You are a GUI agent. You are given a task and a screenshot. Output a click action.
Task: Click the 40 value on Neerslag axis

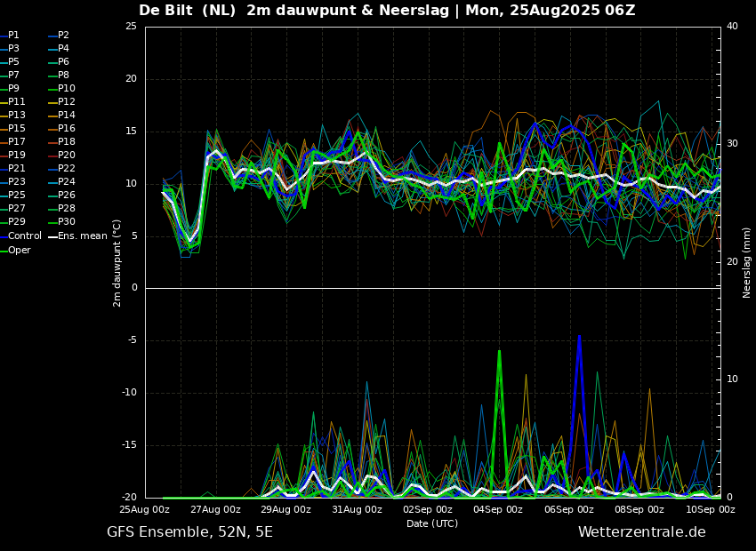click(732, 27)
